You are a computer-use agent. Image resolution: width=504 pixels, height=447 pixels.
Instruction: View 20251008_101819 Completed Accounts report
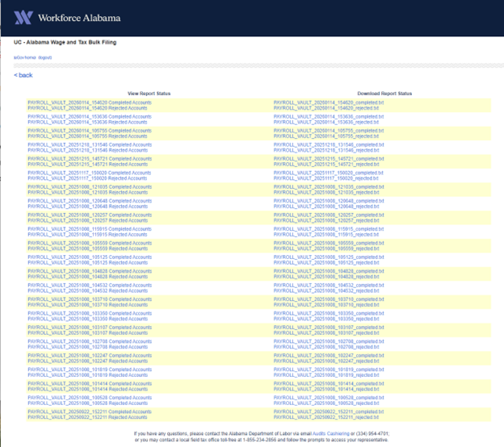pos(90,370)
